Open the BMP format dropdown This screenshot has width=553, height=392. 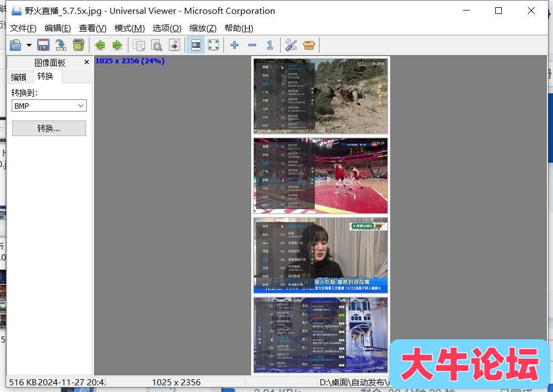coord(49,105)
